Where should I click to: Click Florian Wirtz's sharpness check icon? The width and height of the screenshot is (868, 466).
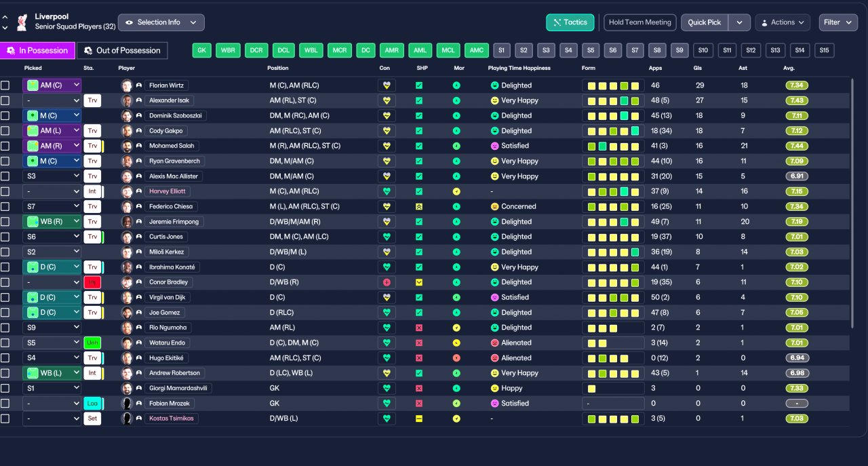(x=419, y=85)
